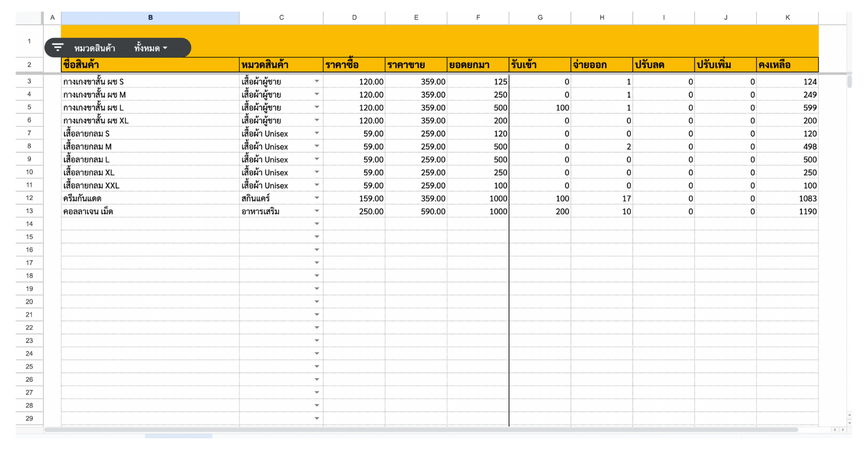868x450 pixels.
Task: Open the empty category dropdown in row 14
Action: (x=317, y=224)
